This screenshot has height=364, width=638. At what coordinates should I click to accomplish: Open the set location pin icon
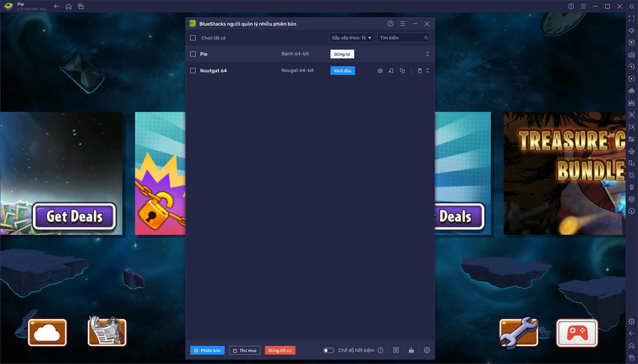point(631,187)
